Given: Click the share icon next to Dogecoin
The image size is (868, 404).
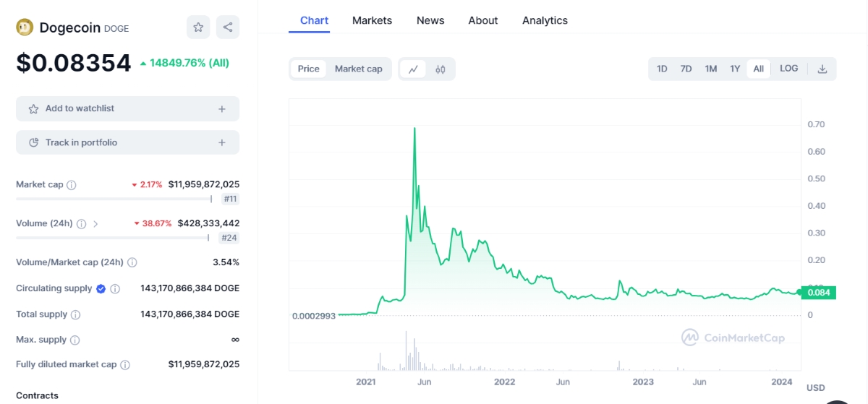Looking at the screenshot, I should pos(227,27).
